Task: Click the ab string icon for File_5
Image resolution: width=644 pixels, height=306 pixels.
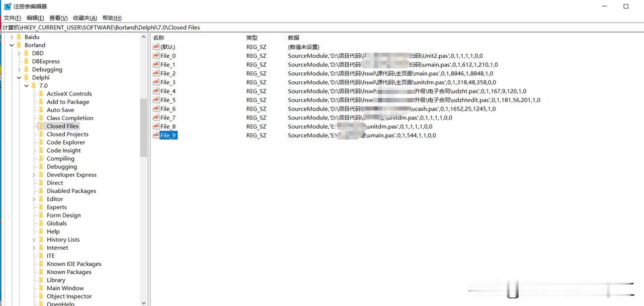Action: tap(156, 100)
